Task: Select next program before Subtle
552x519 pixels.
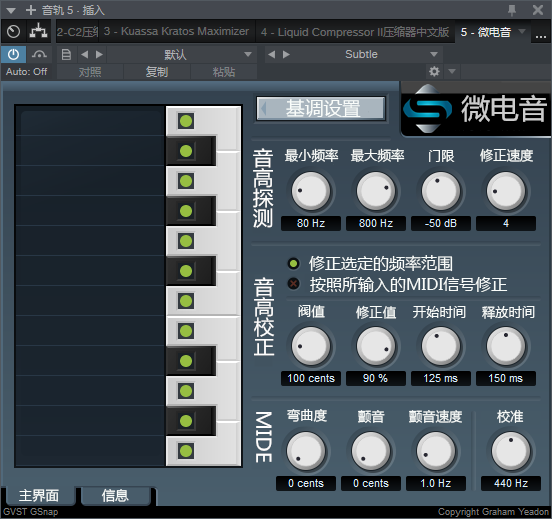Action: point(286,55)
